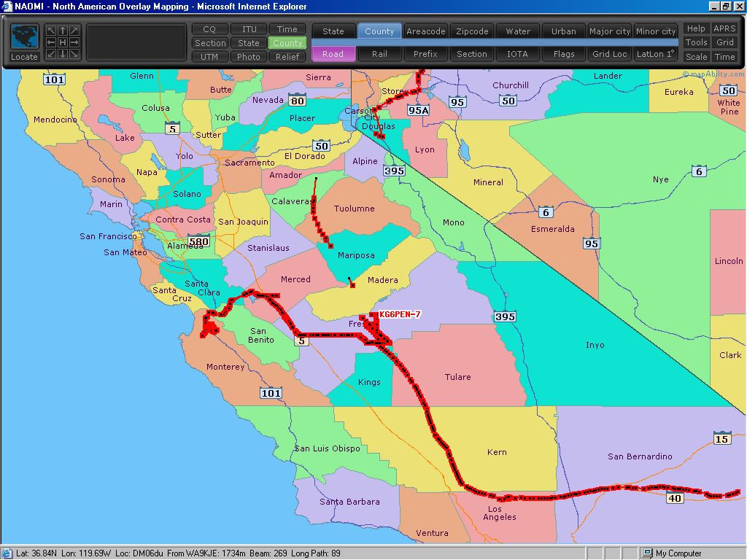
Task: Click the North America Locate map icon
Action: 24,37
